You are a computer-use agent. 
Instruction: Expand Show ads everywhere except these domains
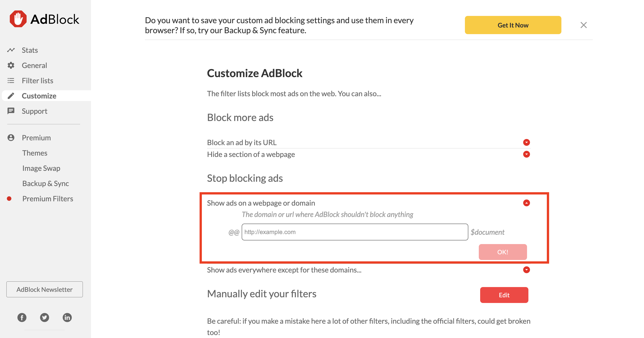(x=527, y=270)
